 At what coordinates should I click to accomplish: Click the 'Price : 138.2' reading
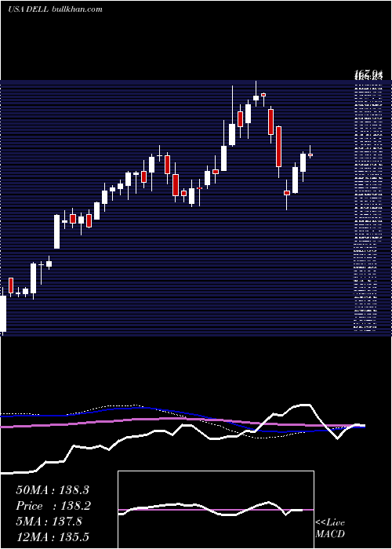53,506
